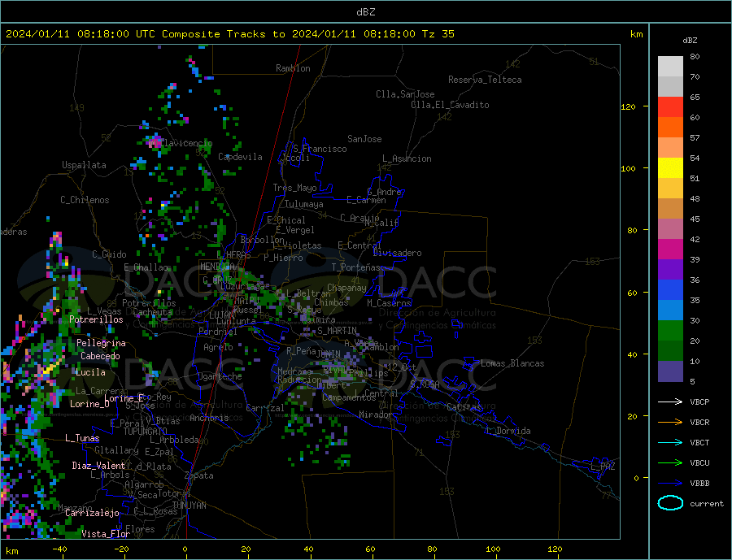
Task: Click the pink 'Carrizalejo' map label
Action: [92, 513]
